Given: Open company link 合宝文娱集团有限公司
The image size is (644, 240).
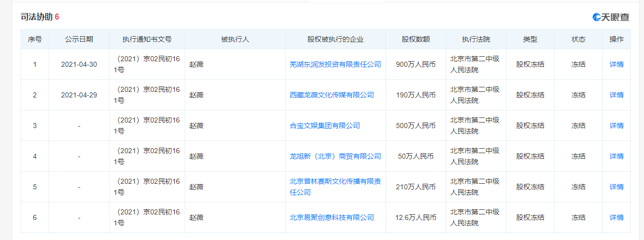Looking at the screenshot, I should click(x=325, y=126).
